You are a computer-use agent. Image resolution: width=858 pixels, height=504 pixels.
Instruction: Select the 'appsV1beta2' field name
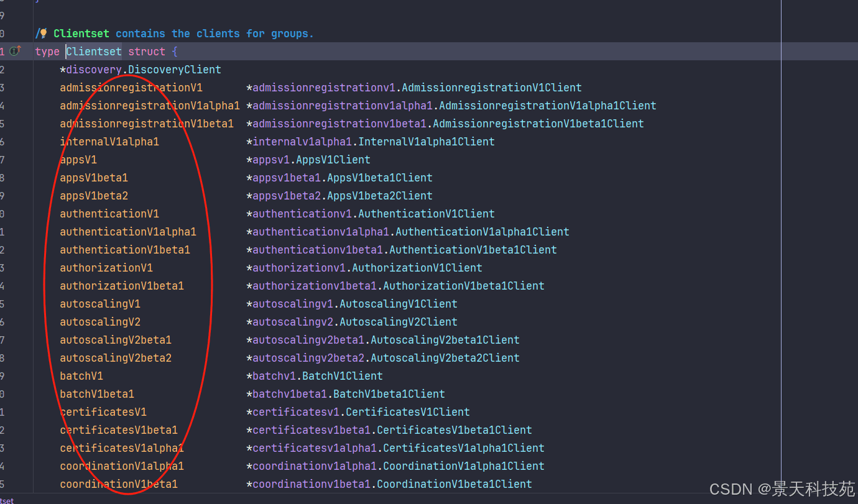tap(94, 196)
